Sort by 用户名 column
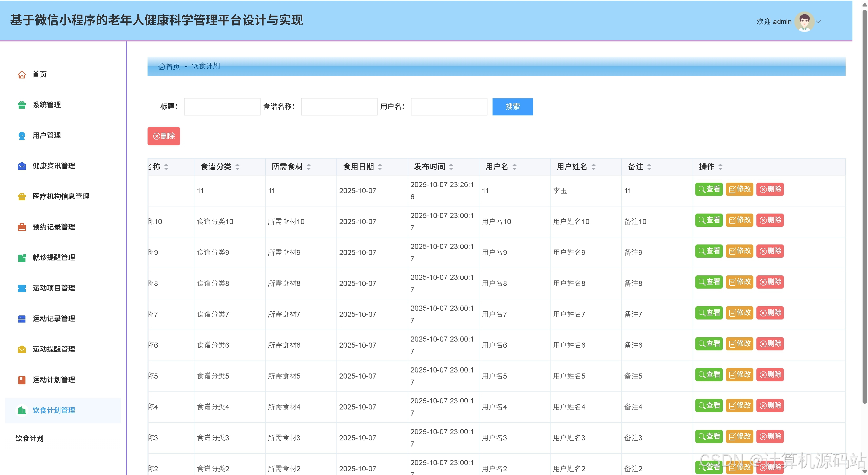The width and height of the screenshot is (868, 475). 515,167
